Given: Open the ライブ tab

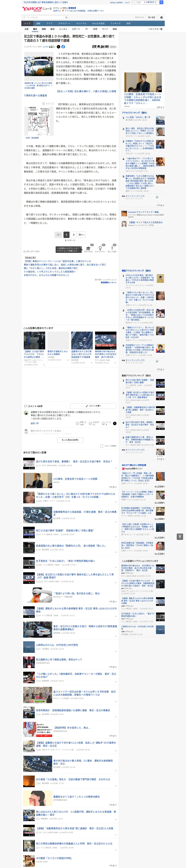Looking at the screenshot, I should pyautogui.click(x=49, y=24).
